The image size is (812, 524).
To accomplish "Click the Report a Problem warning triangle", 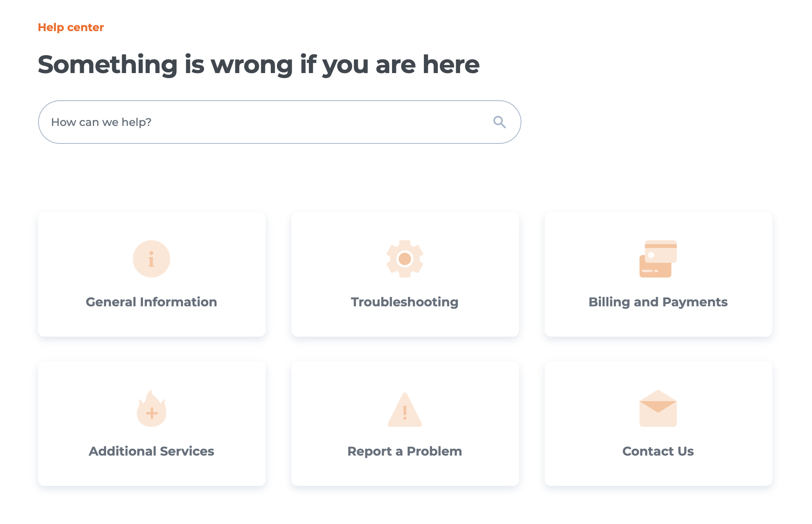I will (405, 409).
